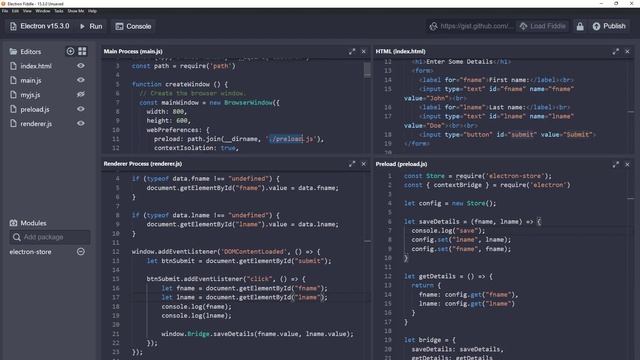The width and height of the screenshot is (640, 360).
Task: Click the HTML (index.html) pane title
Action: tap(400, 51)
